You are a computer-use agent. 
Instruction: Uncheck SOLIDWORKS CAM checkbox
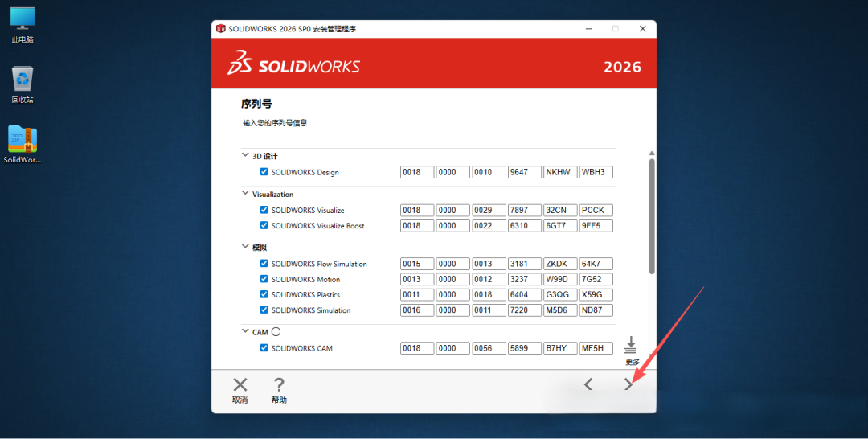[x=264, y=347]
